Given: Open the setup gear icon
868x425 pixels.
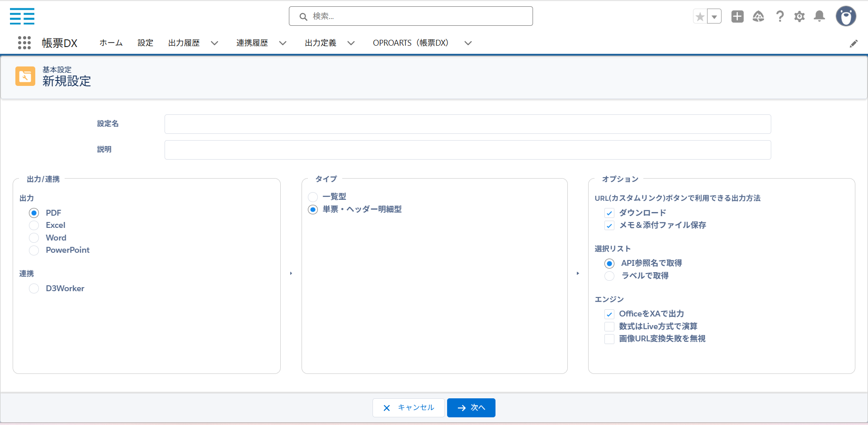Looking at the screenshot, I should tap(799, 17).
